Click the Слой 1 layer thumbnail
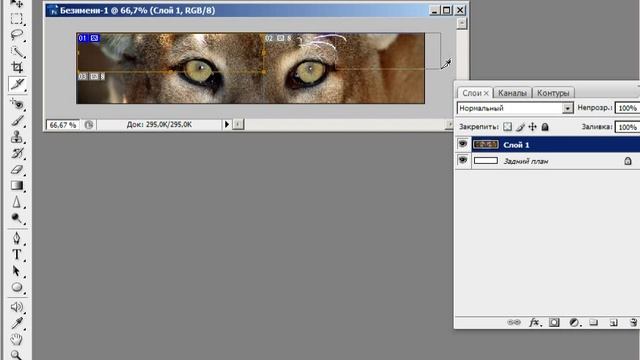 pyautogui.click(x=485, y=144)
